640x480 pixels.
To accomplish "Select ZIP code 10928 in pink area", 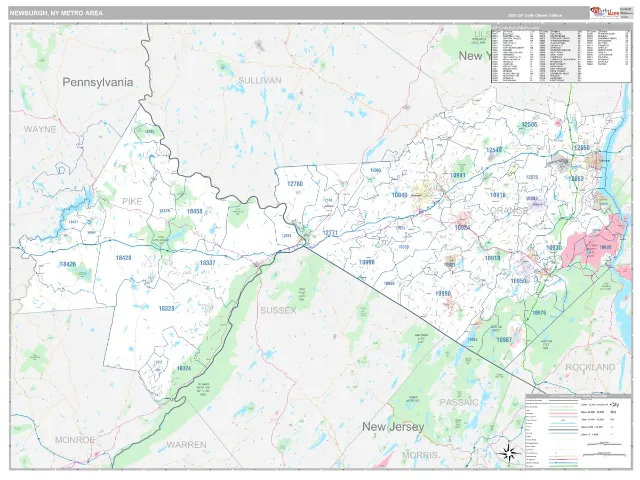I will 605,247.
